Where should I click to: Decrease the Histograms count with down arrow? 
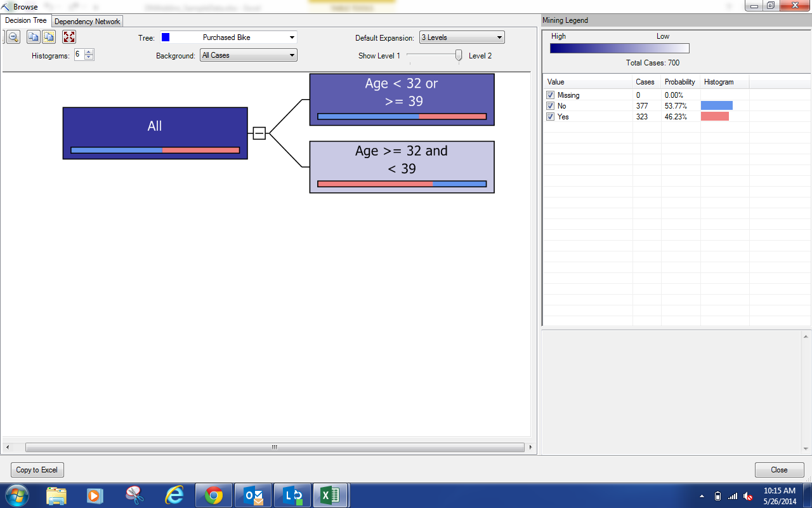89,57
